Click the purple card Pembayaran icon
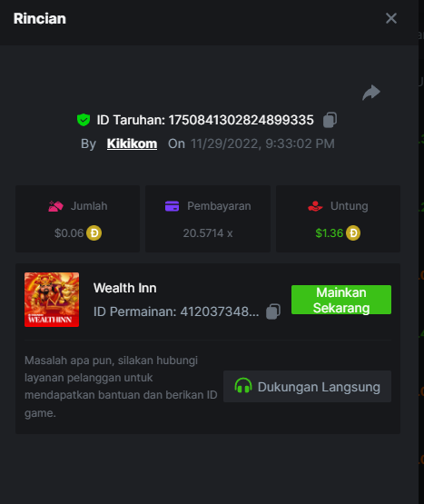The width and height of the screenshot is (424, 504). point(172,206)
